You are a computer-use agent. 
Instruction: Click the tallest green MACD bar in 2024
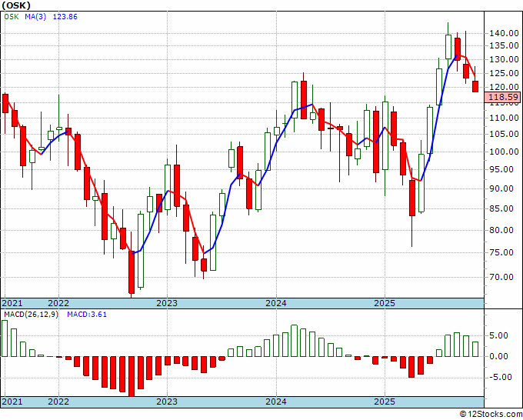click(x=294, y=341)
